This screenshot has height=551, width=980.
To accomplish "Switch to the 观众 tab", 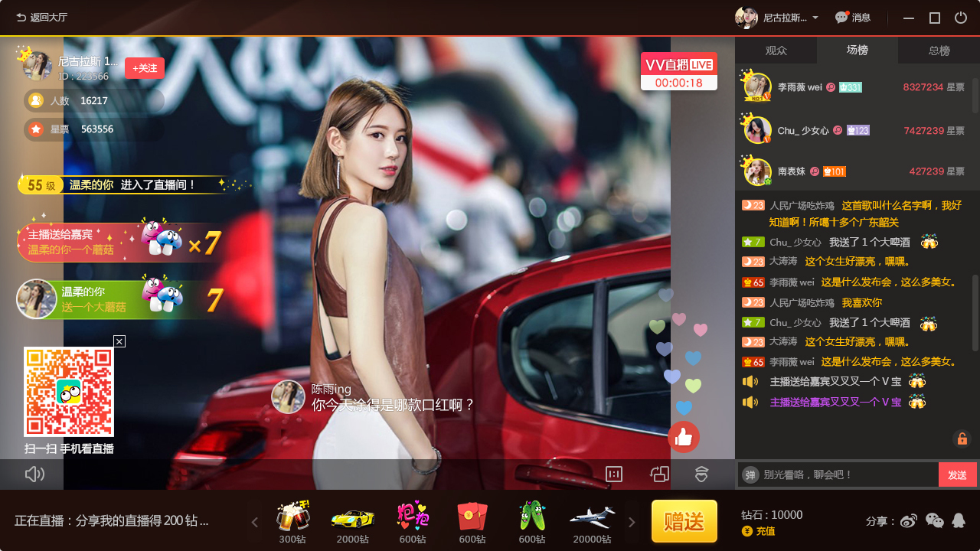I will coord(776,51).
